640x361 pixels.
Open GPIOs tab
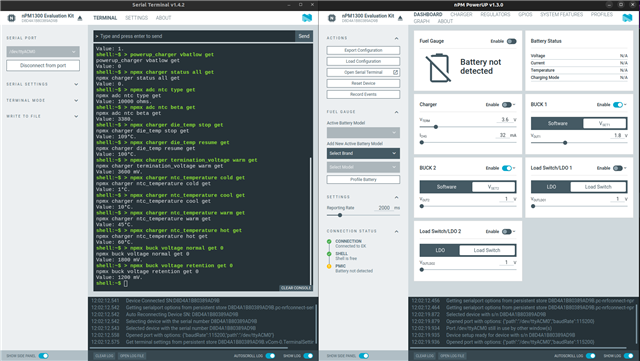525,14
